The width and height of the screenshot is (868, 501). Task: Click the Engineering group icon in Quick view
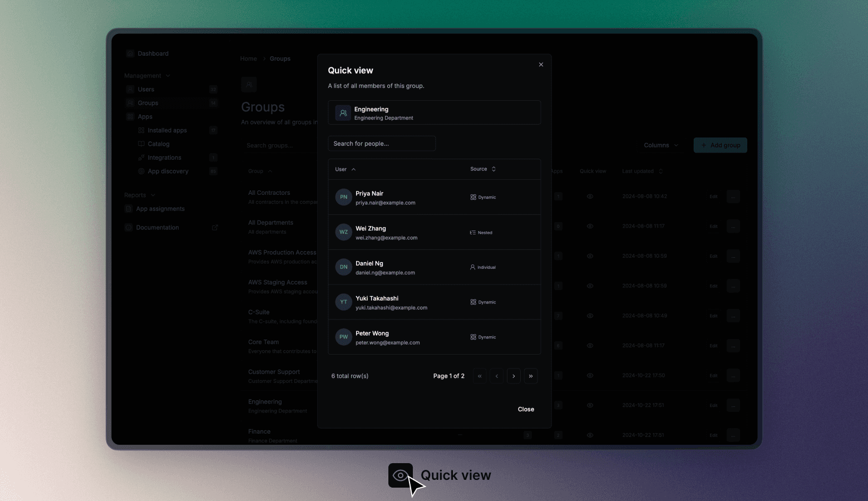click(343, 113)
